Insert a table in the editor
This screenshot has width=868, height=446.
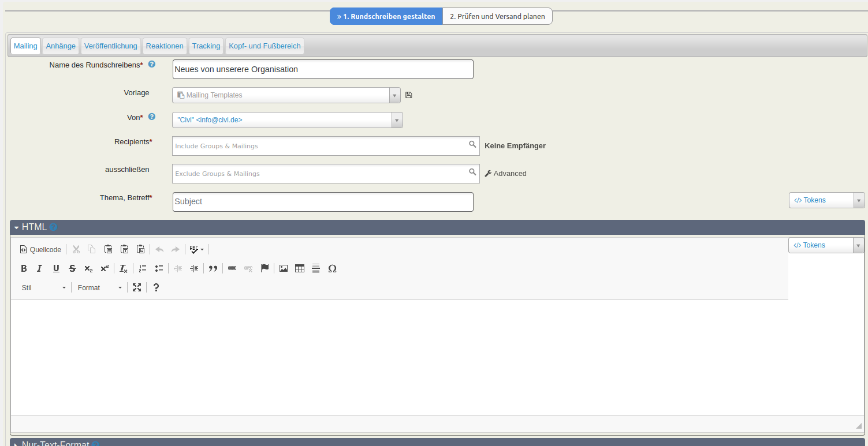point(299,268)
